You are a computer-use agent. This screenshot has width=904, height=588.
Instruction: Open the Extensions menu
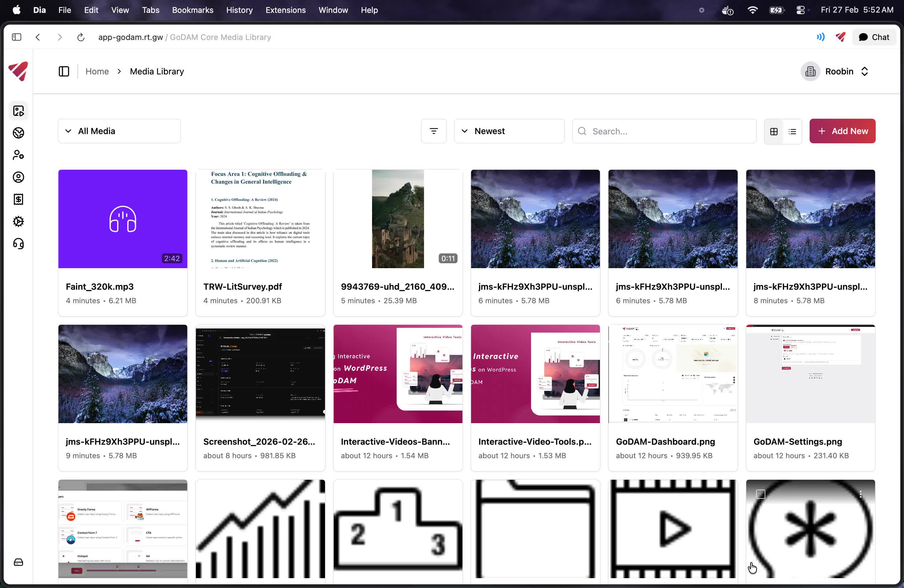point(285,10)
